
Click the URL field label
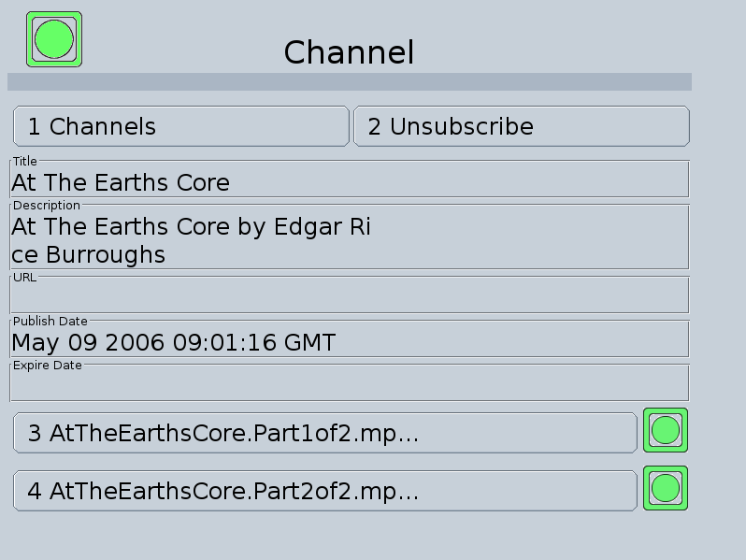click(24, 278)
